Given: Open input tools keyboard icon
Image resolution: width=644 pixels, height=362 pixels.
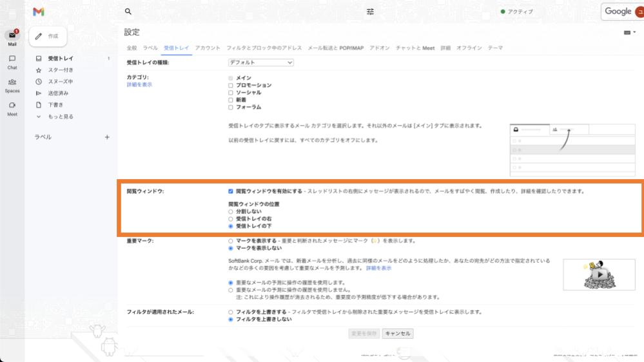Looking at the screenshot, I should coord(627,32).
